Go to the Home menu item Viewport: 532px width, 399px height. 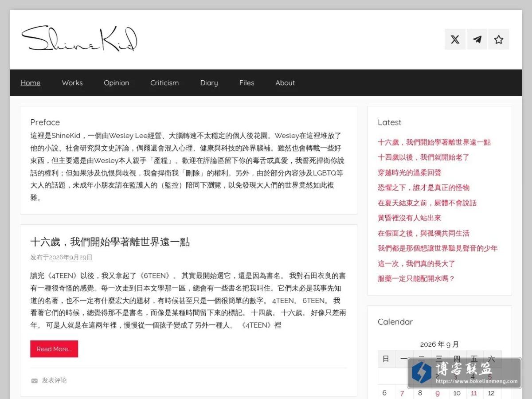[x=31, y=82]
